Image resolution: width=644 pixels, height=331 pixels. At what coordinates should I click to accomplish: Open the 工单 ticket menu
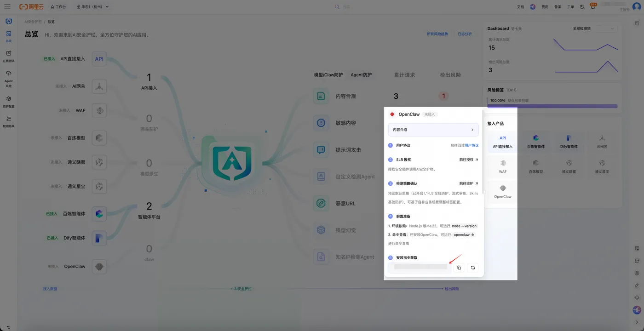point(570,7)
